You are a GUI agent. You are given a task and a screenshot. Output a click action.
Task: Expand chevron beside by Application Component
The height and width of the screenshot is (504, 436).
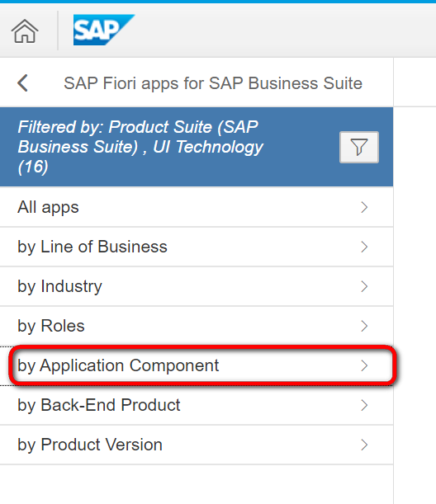pyautogui.click(x=364, y=365)
